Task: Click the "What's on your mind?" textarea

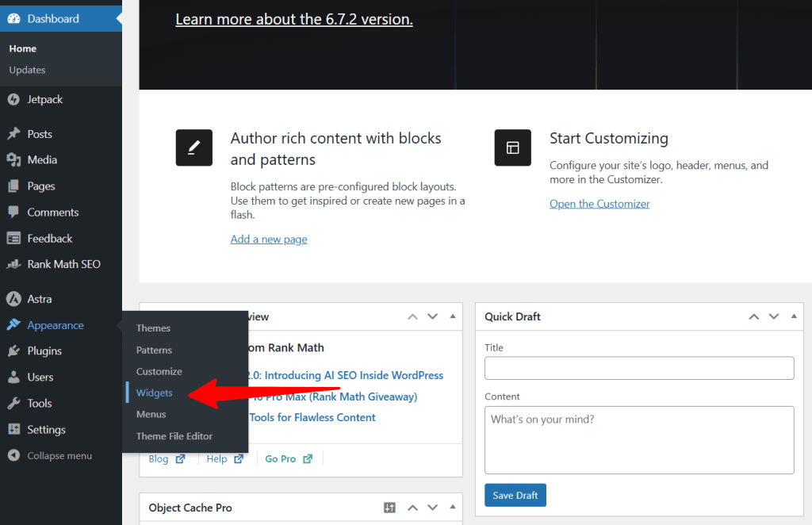Action: [638, 439]
